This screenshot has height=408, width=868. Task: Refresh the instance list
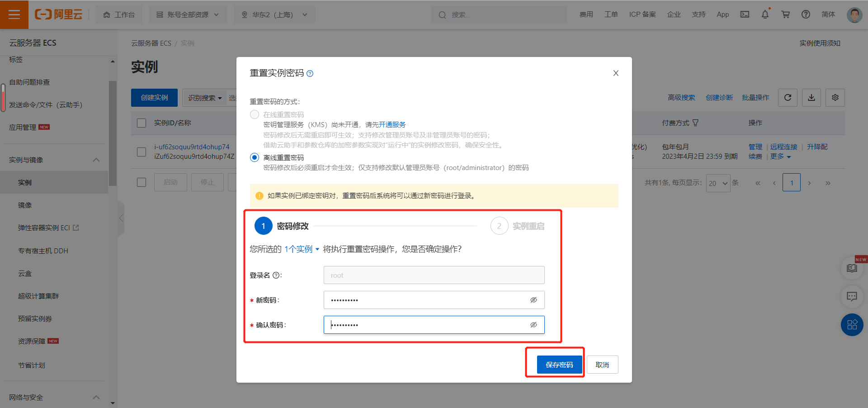788,98
